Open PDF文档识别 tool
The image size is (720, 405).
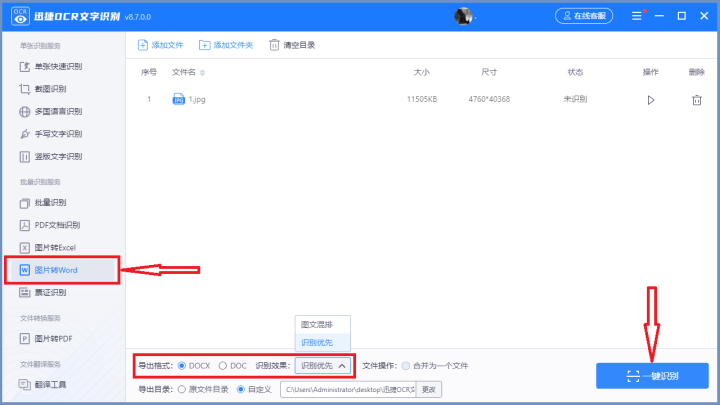point(50,225)
